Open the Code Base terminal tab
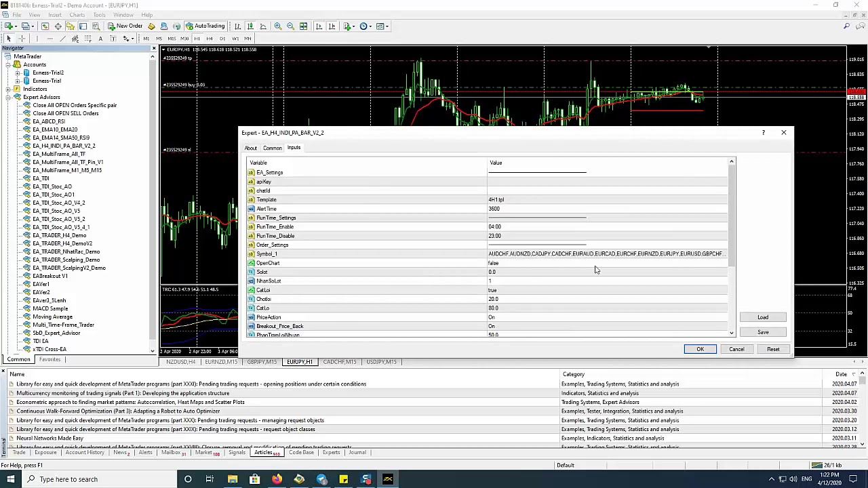The image size is (868, 488). 301,453
